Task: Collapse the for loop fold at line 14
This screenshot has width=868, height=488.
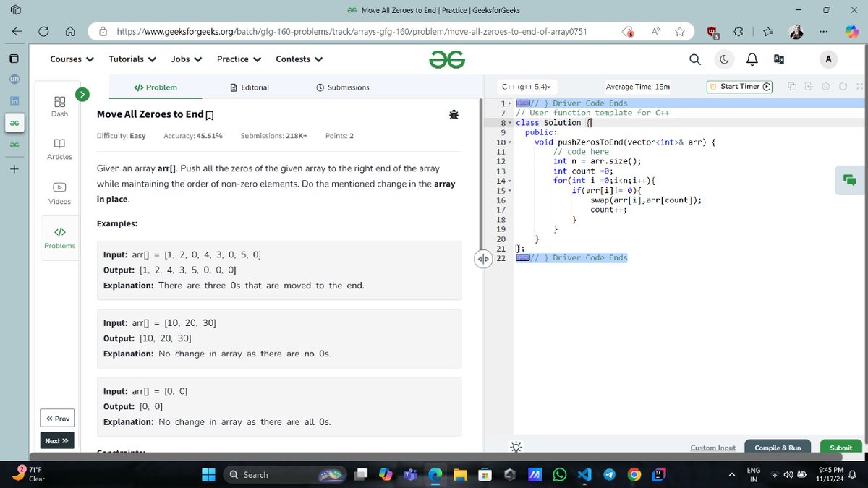Action: [511, 181]
